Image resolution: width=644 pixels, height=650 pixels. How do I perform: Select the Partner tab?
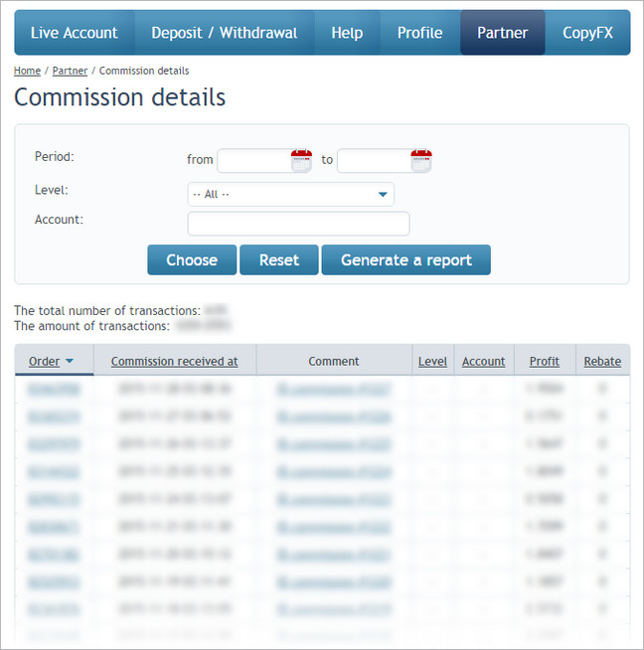pos(502,33)
